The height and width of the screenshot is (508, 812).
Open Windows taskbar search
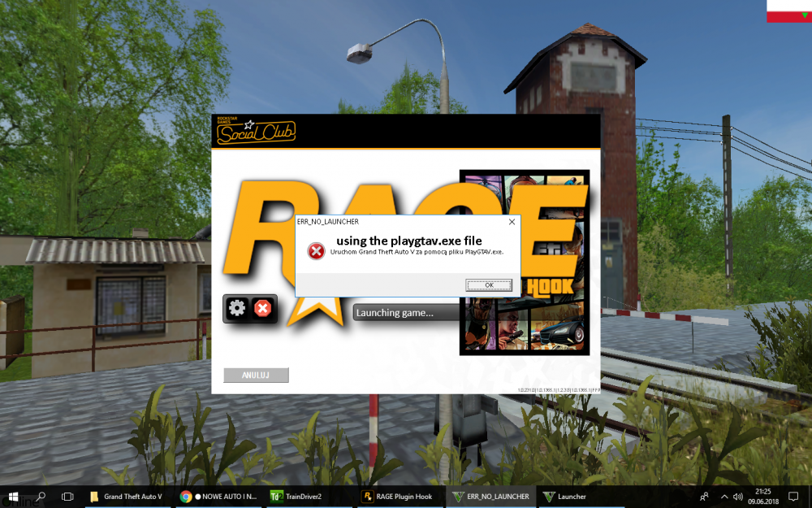(41, 497)
